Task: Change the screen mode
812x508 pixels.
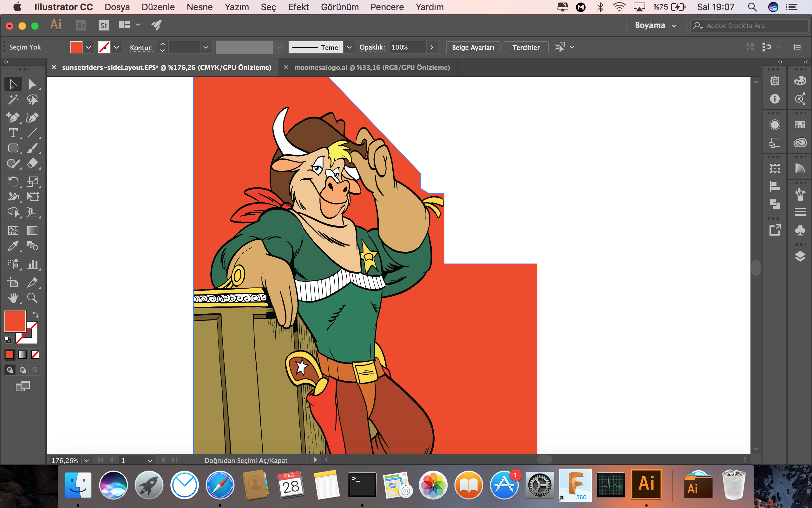Action: (23, 386)
